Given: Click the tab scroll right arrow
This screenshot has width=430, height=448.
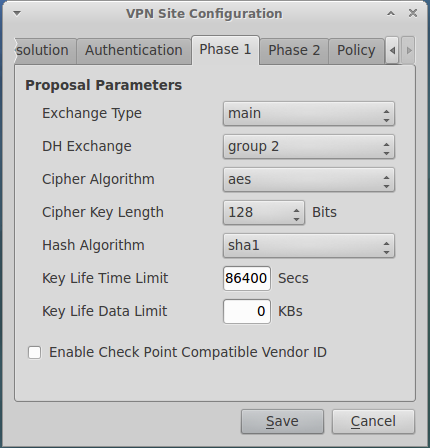Looking at the screenshot, I should [x=409, y=50].
